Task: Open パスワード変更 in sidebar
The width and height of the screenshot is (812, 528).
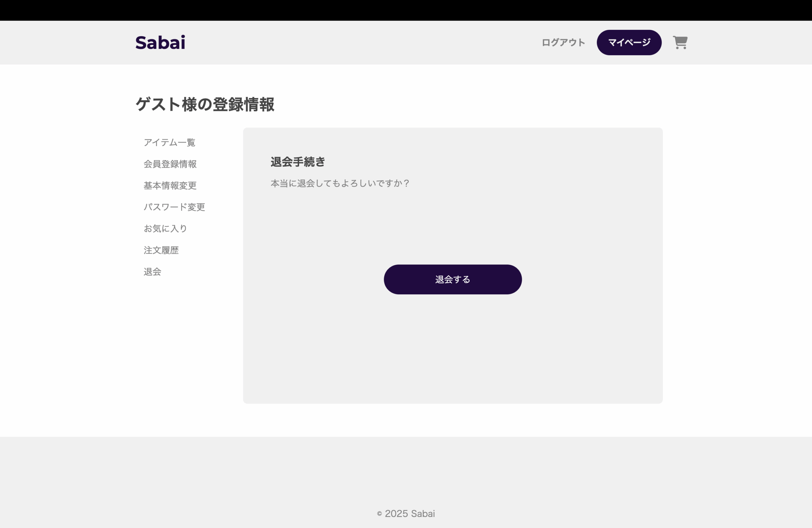Action: click(174, 207)
